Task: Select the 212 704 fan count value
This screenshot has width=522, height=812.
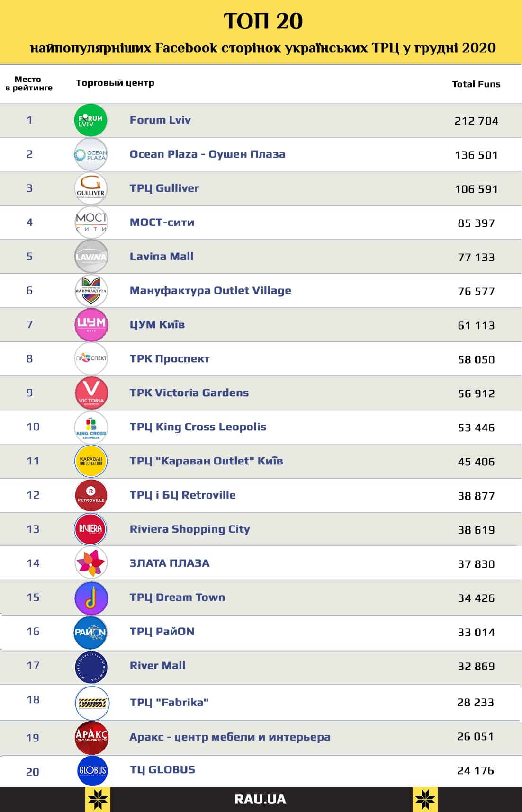Action: click(x=476, y=121)
